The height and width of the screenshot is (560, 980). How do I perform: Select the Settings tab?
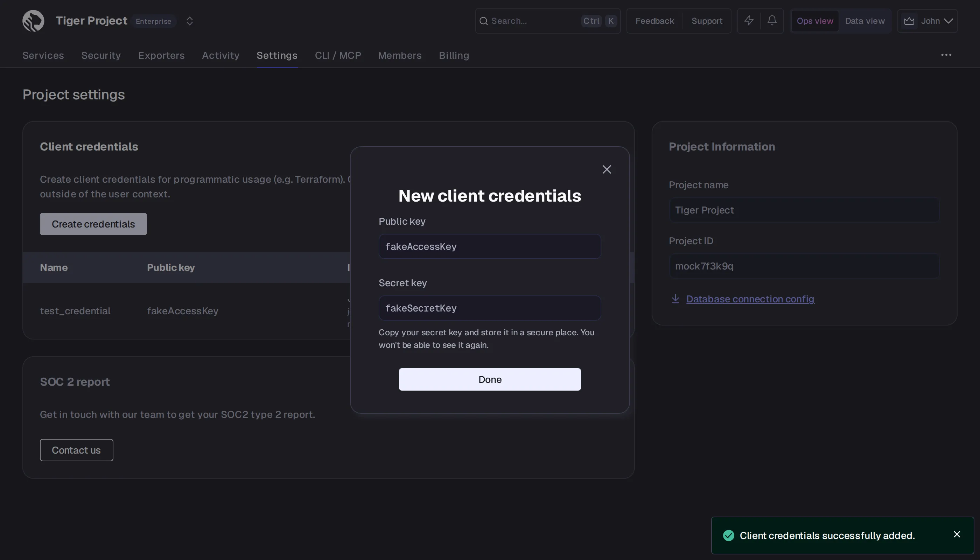pos(277,55)
